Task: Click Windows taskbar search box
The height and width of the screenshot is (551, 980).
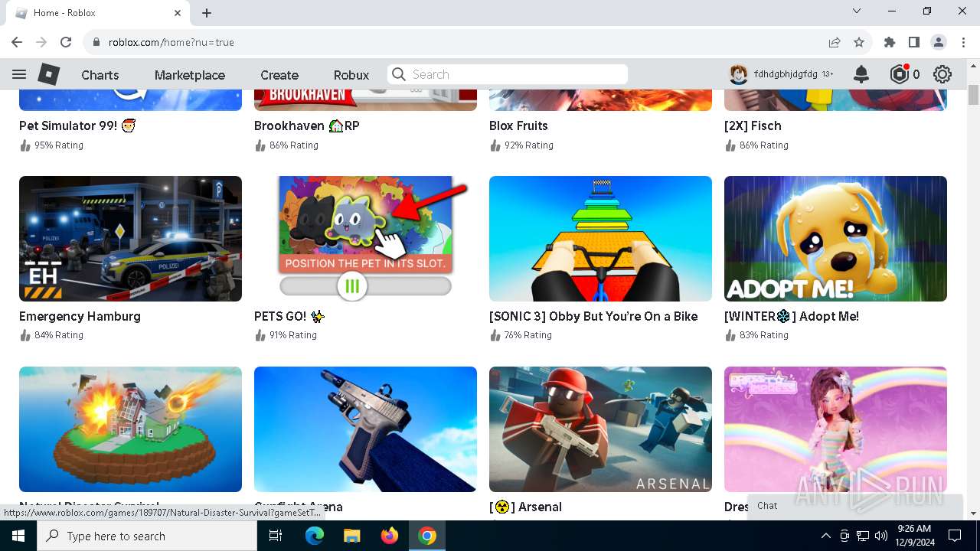Action: 147,536
